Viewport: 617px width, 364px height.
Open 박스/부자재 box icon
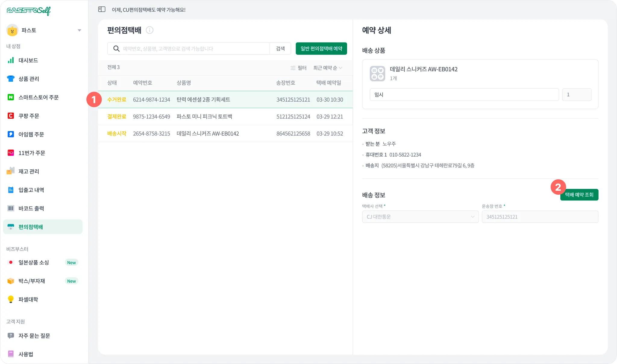[11, 281]
